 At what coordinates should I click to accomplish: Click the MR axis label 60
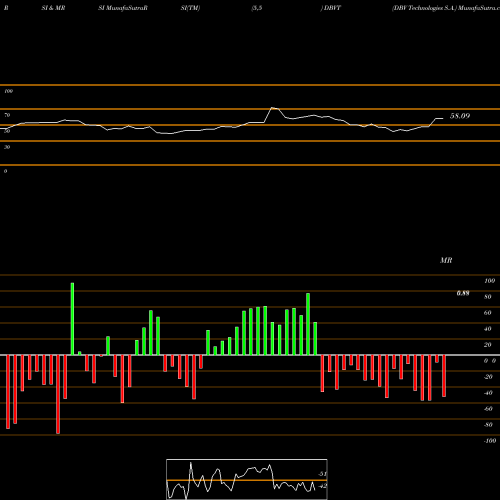(488, 313)
